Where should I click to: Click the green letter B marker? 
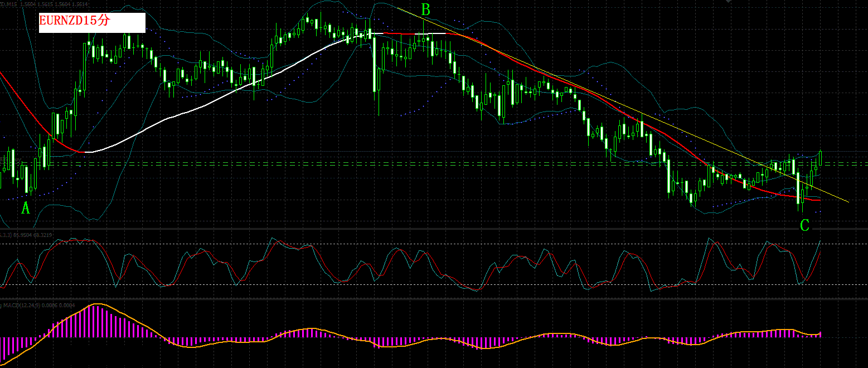(426, 9)
